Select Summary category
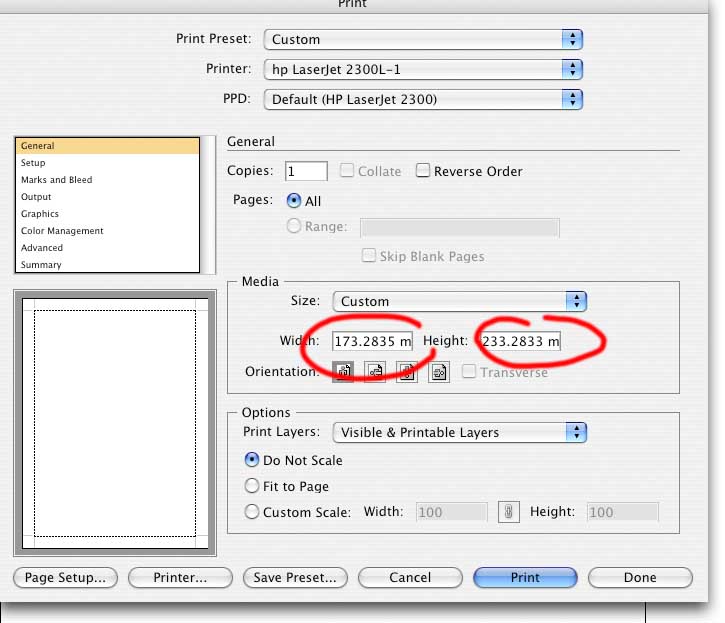Screen dimensions: 725x623 click(x=107, y=265)
